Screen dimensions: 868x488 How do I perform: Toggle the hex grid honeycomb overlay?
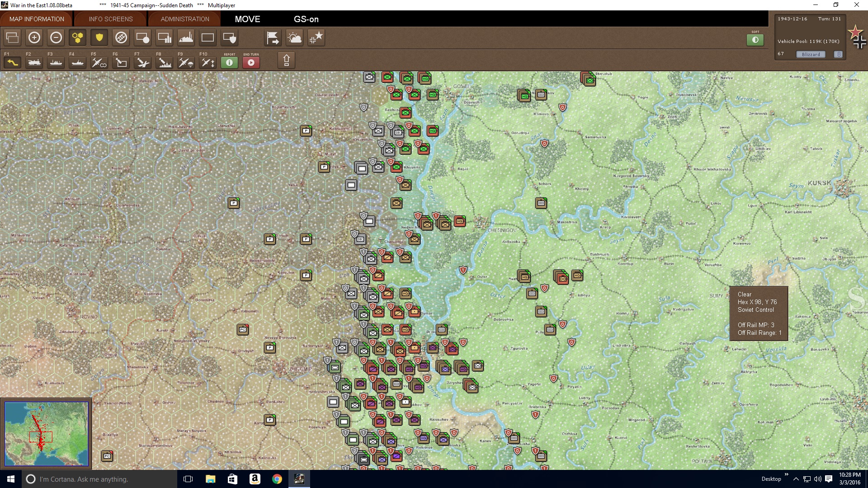click(x=77, y=38)
